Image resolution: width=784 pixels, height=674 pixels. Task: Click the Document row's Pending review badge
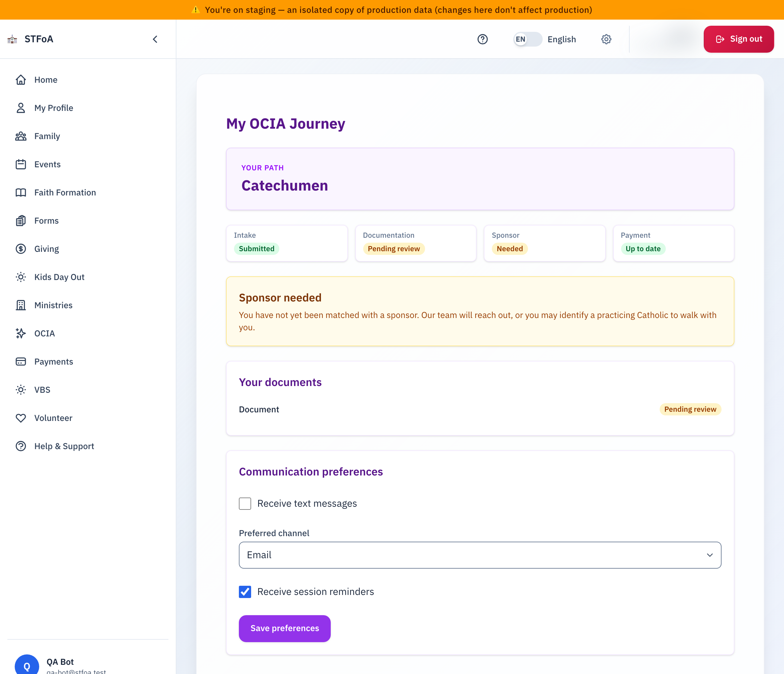(690, 410)
